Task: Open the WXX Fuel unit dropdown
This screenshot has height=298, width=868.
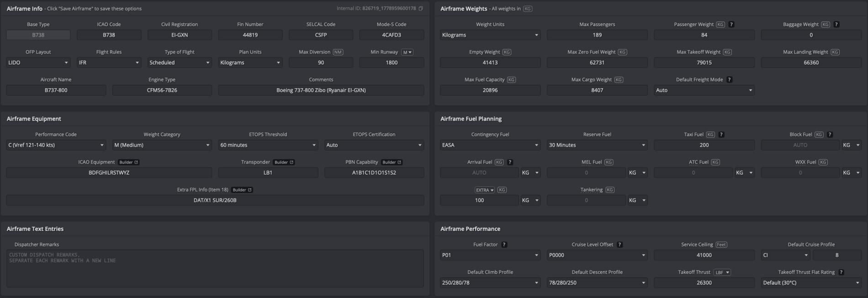Action: pos(852,173)
